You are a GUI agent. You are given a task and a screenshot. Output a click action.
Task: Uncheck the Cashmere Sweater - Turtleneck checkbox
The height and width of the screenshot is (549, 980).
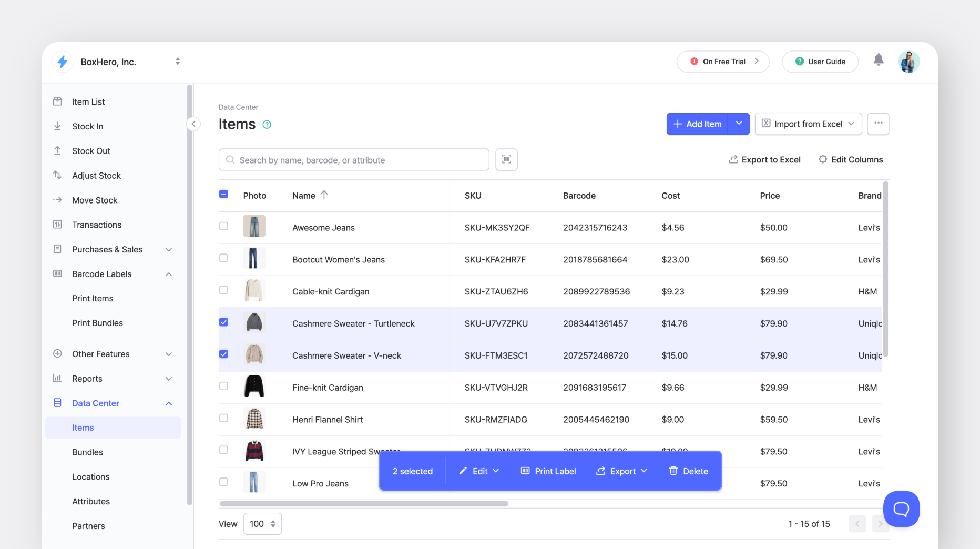pos(223,322)
